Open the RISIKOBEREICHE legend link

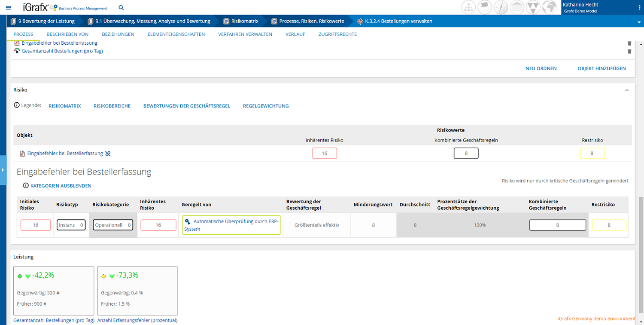[x=112, y=106]
